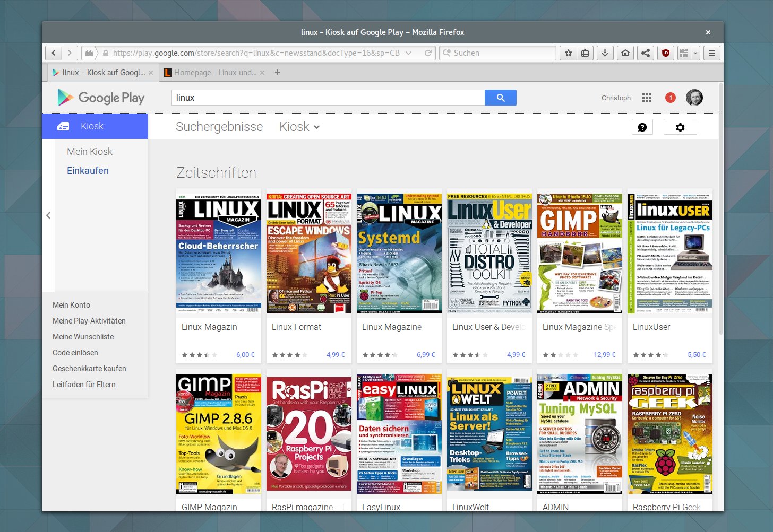
Task: Open Linux User & Developer cover
Action: (x=489, y=253)
